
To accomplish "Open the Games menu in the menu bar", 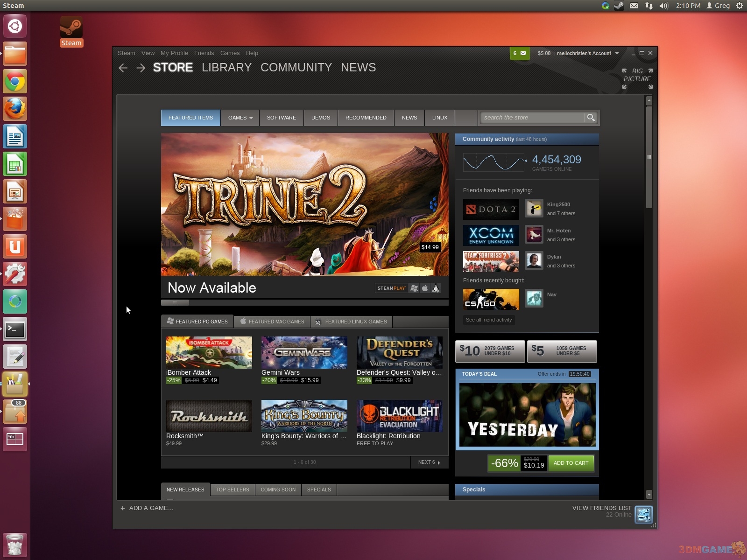I will (230, 53).
